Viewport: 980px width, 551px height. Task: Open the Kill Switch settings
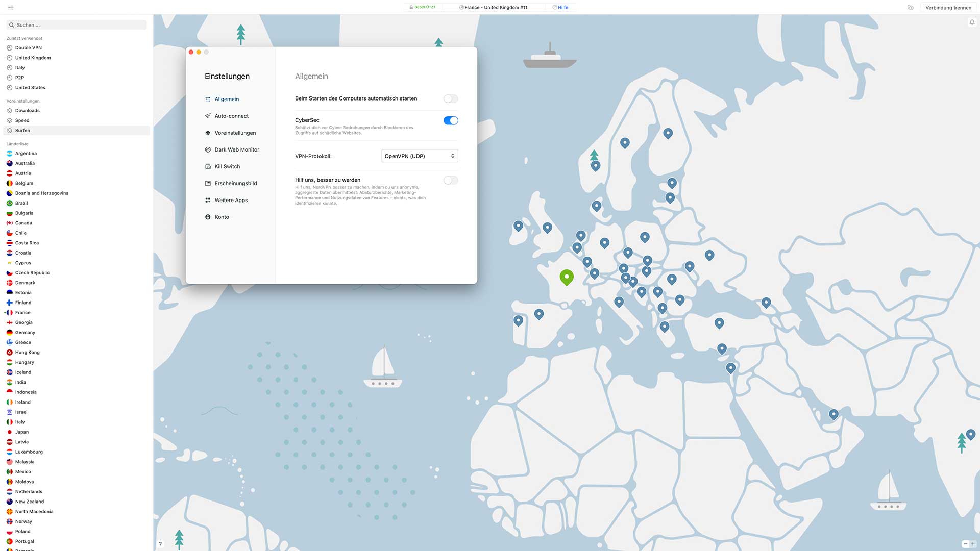(x=223, y=166)
